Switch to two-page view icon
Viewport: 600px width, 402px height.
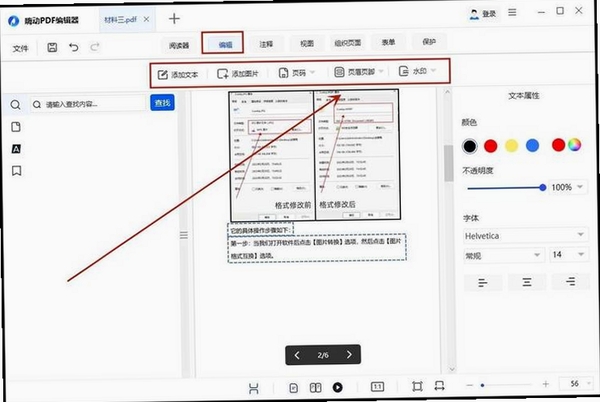(x=315, y=388)
